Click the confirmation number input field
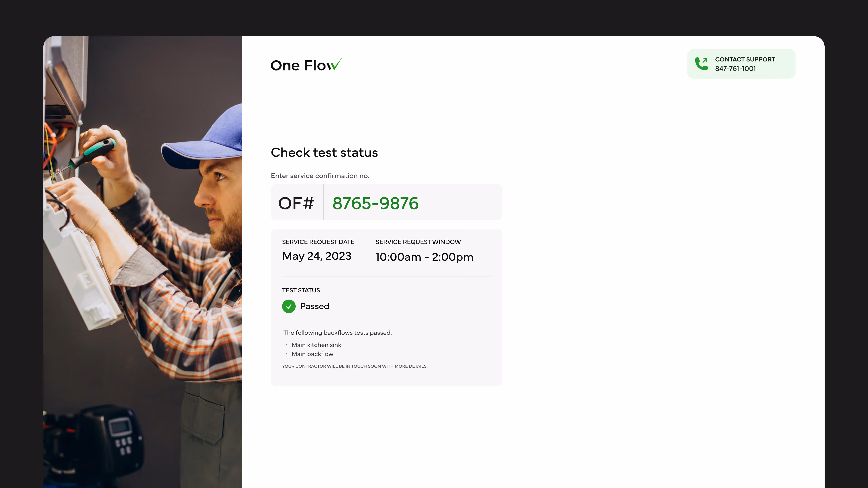The height and width of the screenshot is (488, 868). pyautogui.click(x=412, y=203)
